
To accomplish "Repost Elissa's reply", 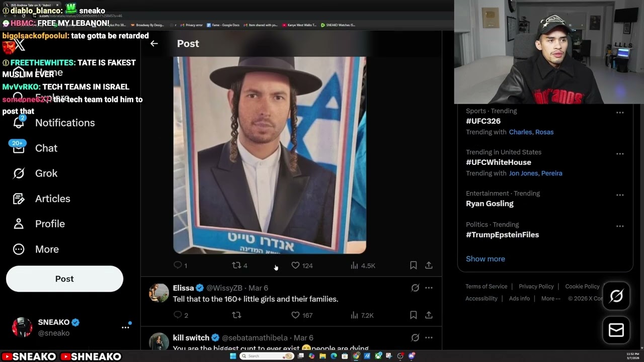I will [236, 315].
